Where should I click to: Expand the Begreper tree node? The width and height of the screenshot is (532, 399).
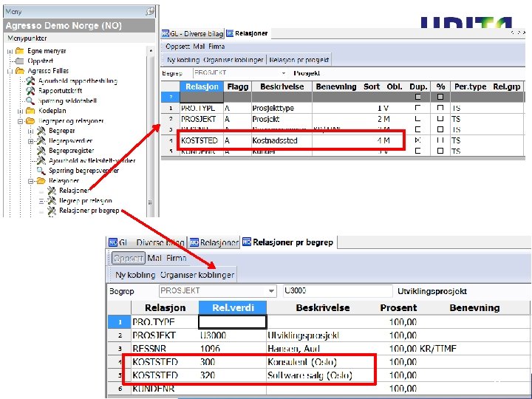point(31,131)
